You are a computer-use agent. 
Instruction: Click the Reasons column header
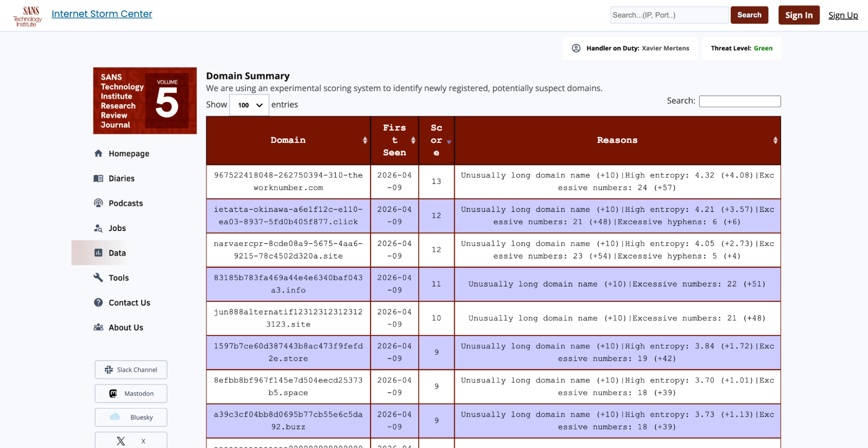617,140
